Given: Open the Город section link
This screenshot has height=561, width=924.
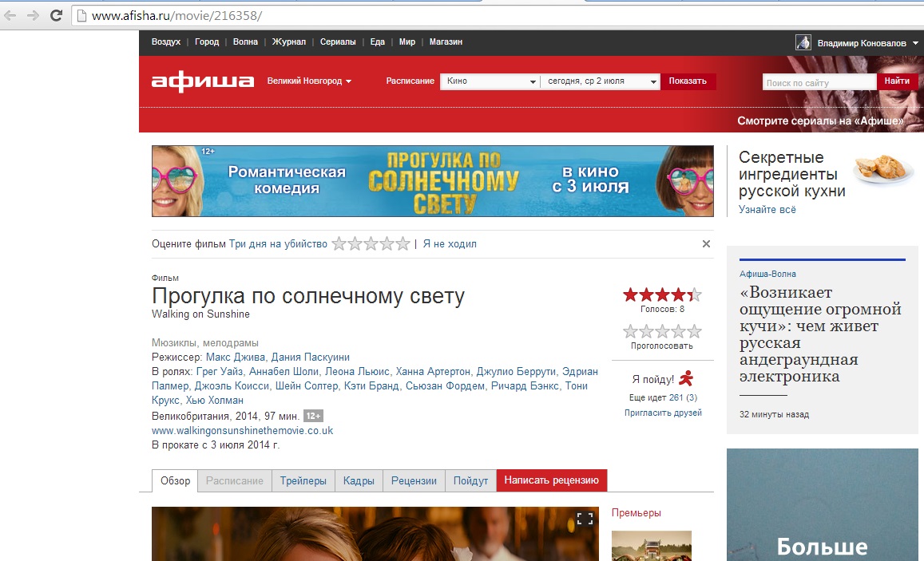Looking at the screenshot, I should click(207, 41).
